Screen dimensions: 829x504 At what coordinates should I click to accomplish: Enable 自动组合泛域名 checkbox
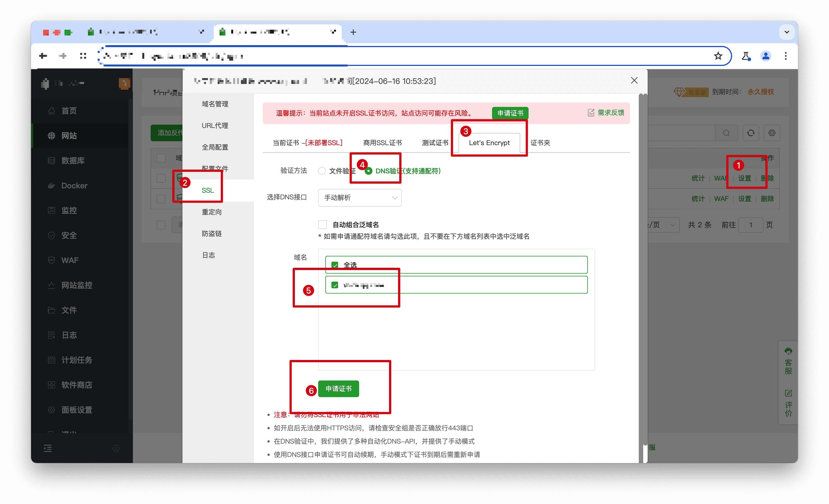click(x=322, y=224)
